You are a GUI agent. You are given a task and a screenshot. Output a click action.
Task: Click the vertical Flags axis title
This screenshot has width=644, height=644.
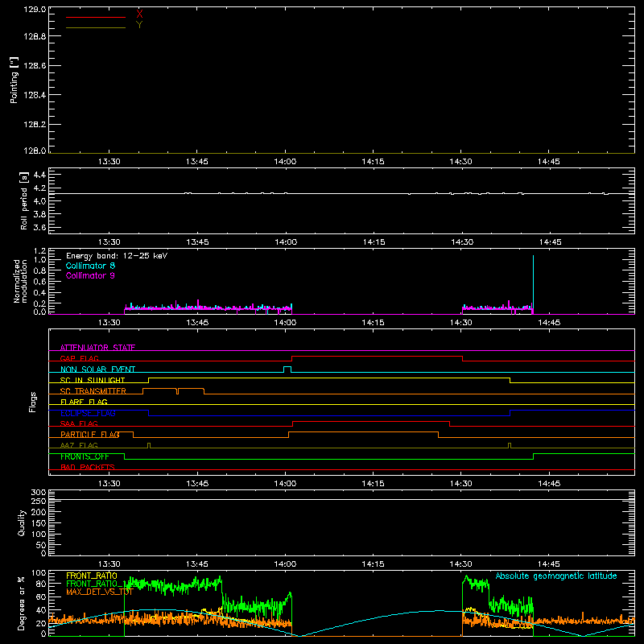[33, 402]
